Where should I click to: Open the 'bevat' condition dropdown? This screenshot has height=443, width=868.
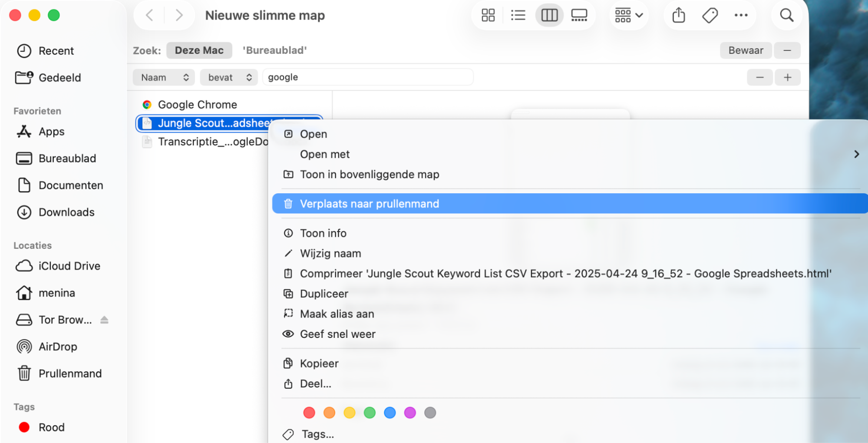pos(229,77)
